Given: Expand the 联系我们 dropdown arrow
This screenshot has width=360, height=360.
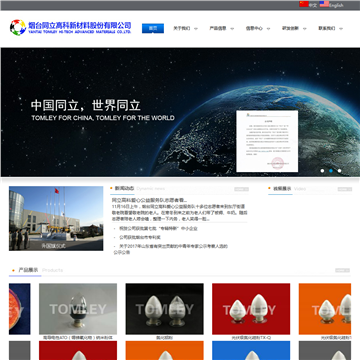Looking at the screenshot, I should click(341, 29).
